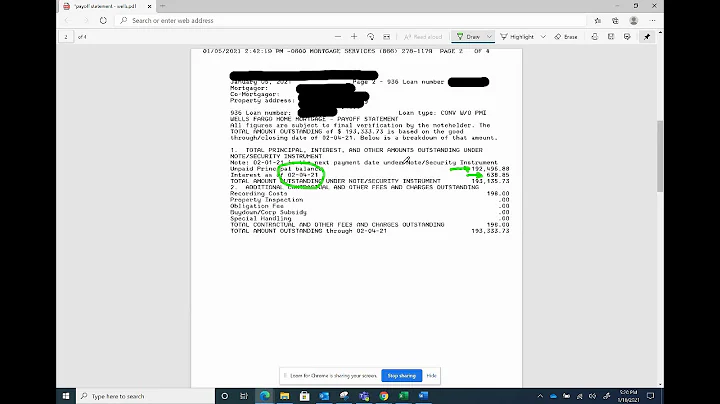Open Cortana circle icon

(225, 396)
